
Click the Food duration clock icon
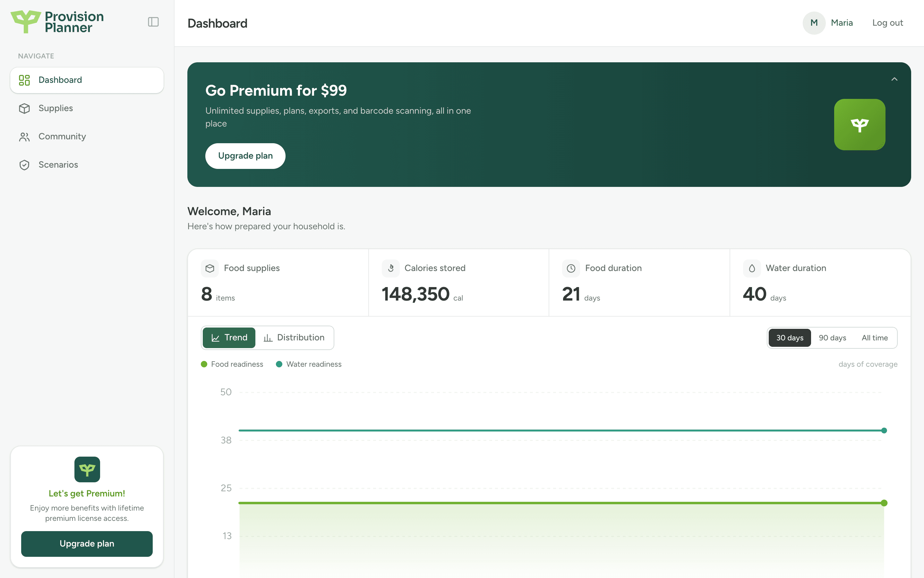[571, 268]
